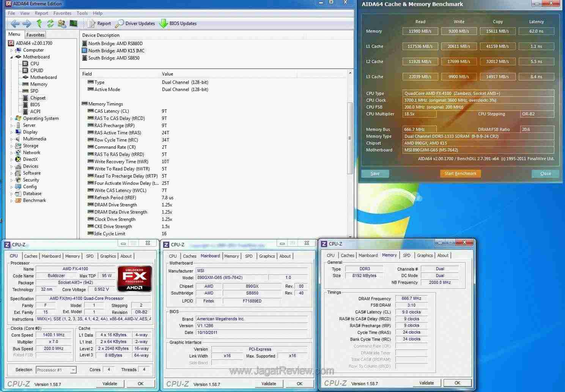Click the AMD FX processor logo
The width and height of the screenshot is (565, 392).
(134, 279)
